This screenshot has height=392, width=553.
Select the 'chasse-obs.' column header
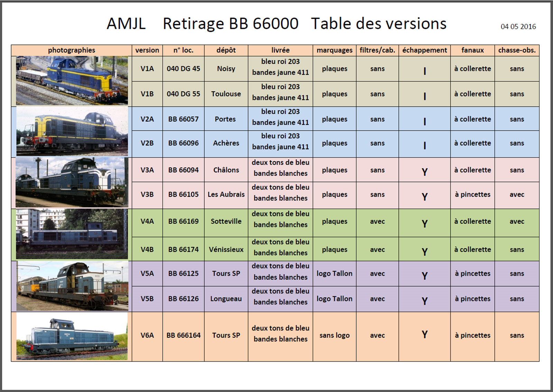tap(517, 50)
